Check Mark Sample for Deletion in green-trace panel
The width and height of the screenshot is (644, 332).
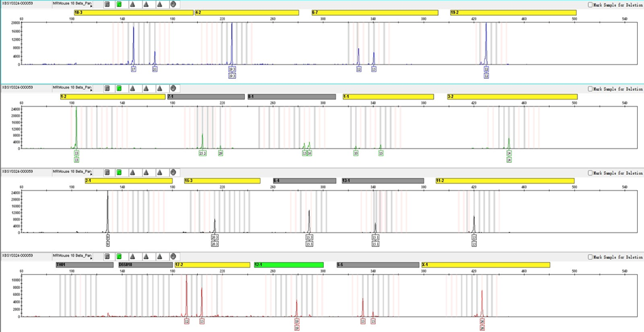pyautogui.click(x=590, y=89)
